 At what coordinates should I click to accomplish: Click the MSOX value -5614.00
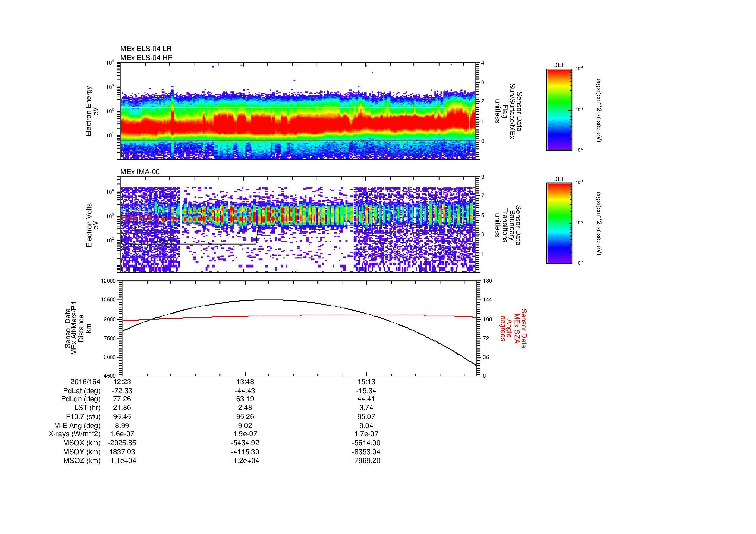(x=366, y=443)
